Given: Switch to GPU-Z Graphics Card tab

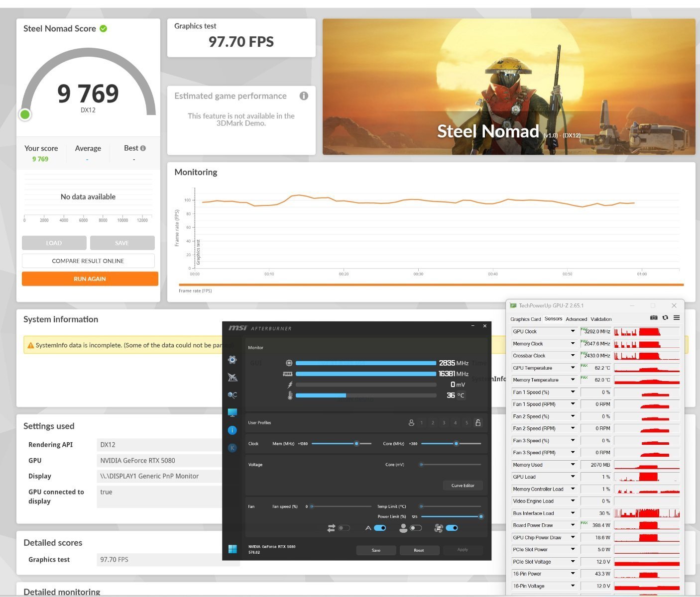Looking at the screenshot, I should click(x=525, y=319).
